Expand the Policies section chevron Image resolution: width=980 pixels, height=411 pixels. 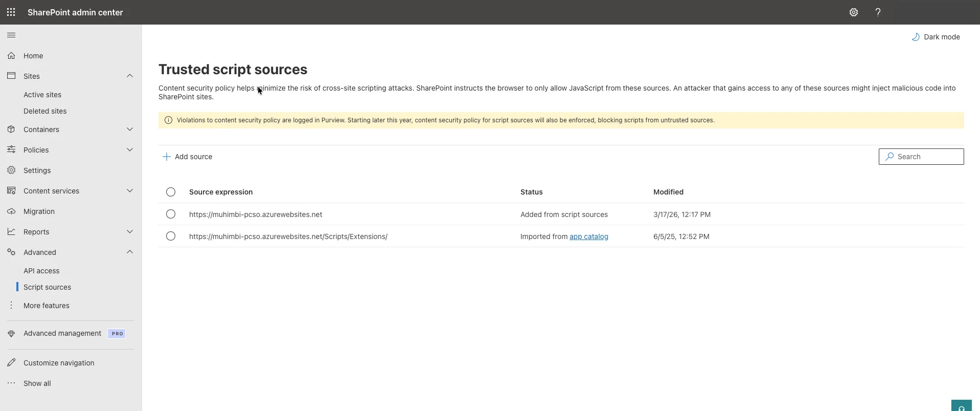(130, 149)
